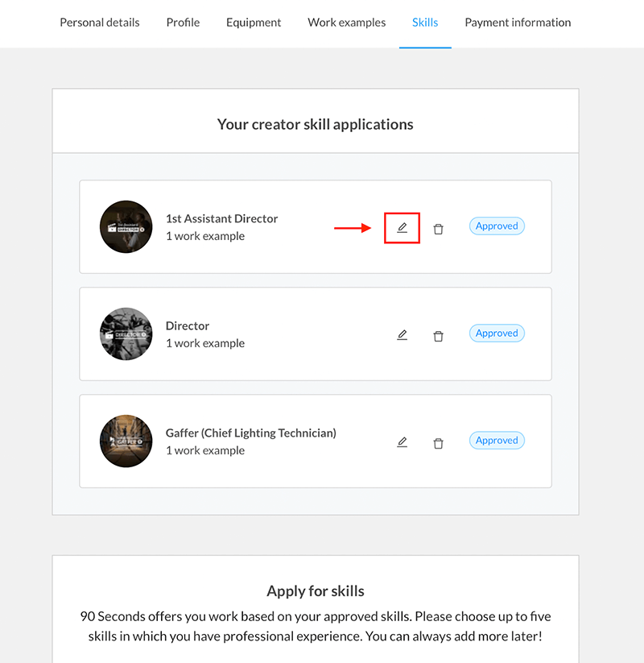Edit the 1st Assistant Director skill
The image size is (644, 663).
pyautogui.click(x=402, y=227)
